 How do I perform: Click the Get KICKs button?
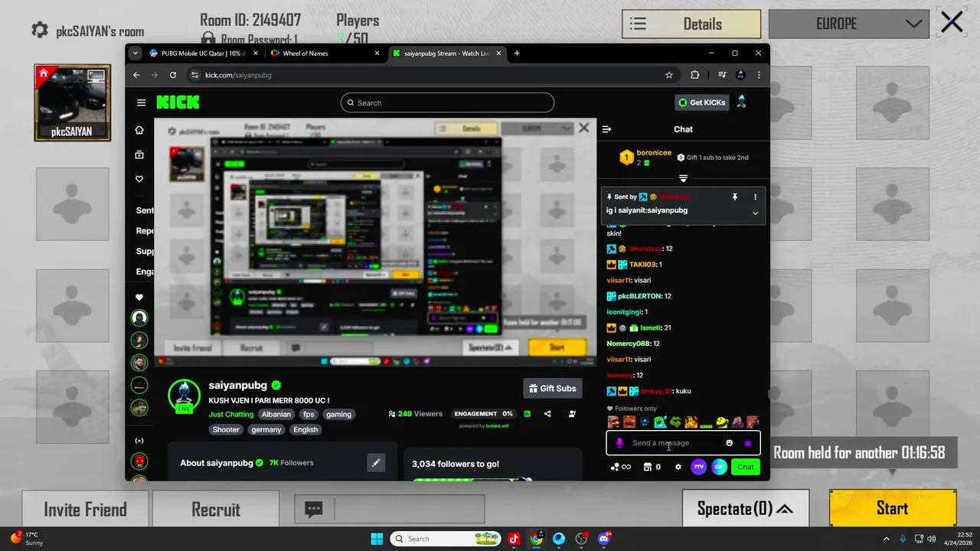pyautogui.click(x=701, y=103)
